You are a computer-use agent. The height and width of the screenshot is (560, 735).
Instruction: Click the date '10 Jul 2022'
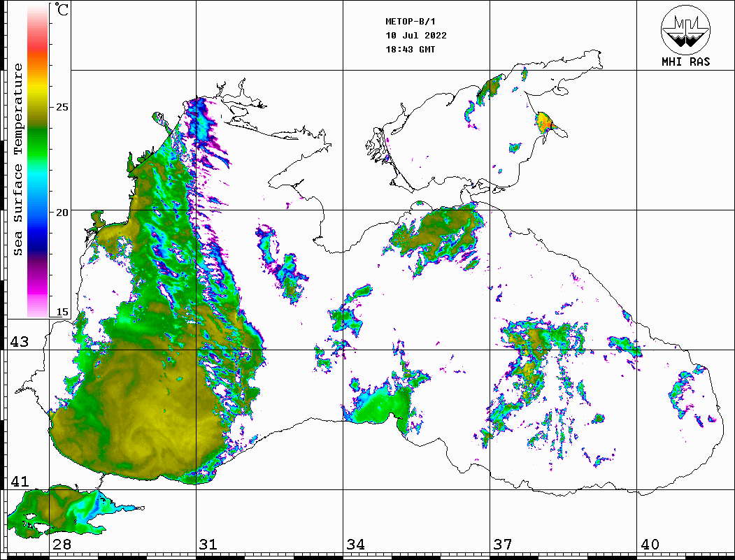(x=416, y=36)
